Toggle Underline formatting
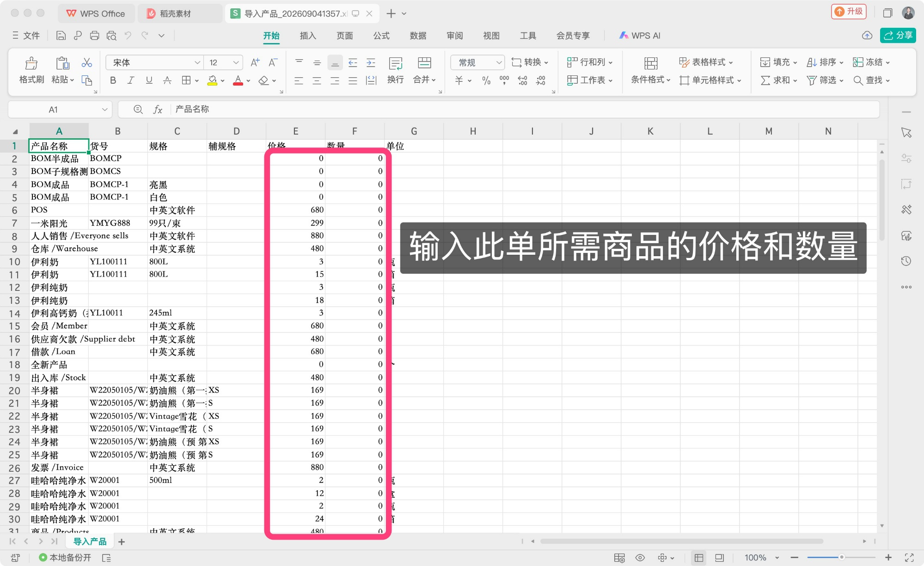The width and height of the screenshot is (924, 566). click(x=149, y=80)
